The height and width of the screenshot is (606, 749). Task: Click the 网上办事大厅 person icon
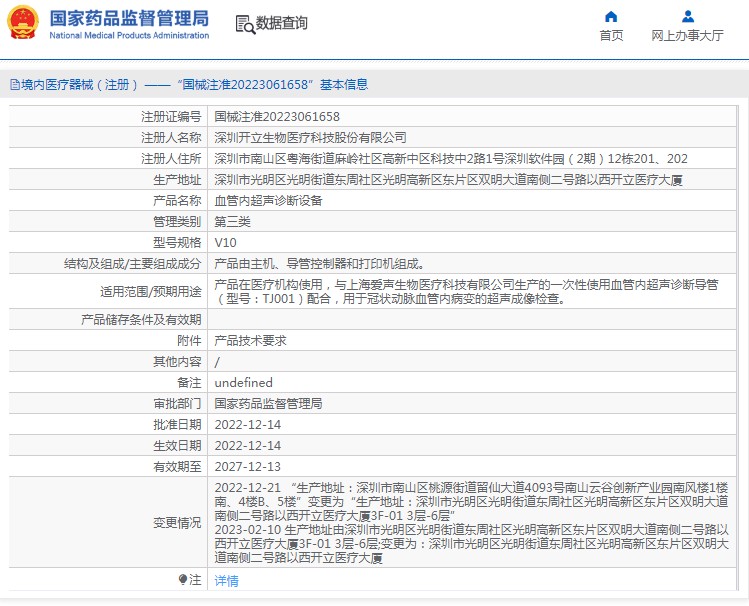coord(687,16)
